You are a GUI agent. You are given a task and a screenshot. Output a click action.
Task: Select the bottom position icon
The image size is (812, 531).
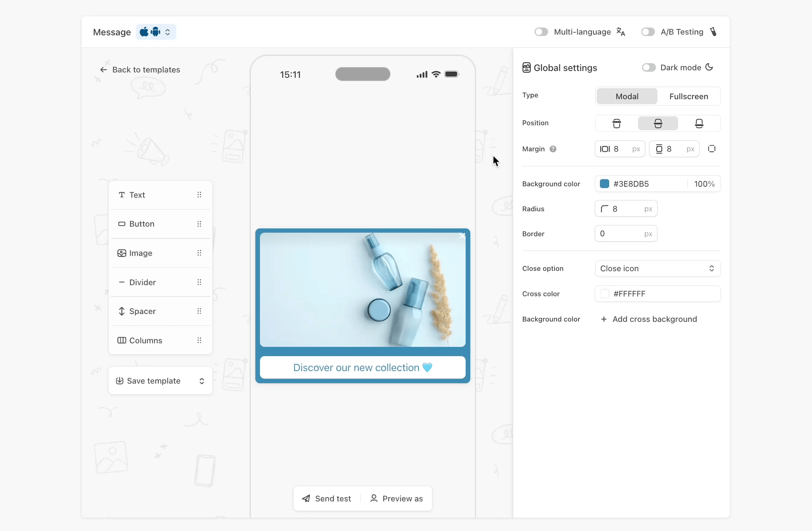click(x=699, y=123)
